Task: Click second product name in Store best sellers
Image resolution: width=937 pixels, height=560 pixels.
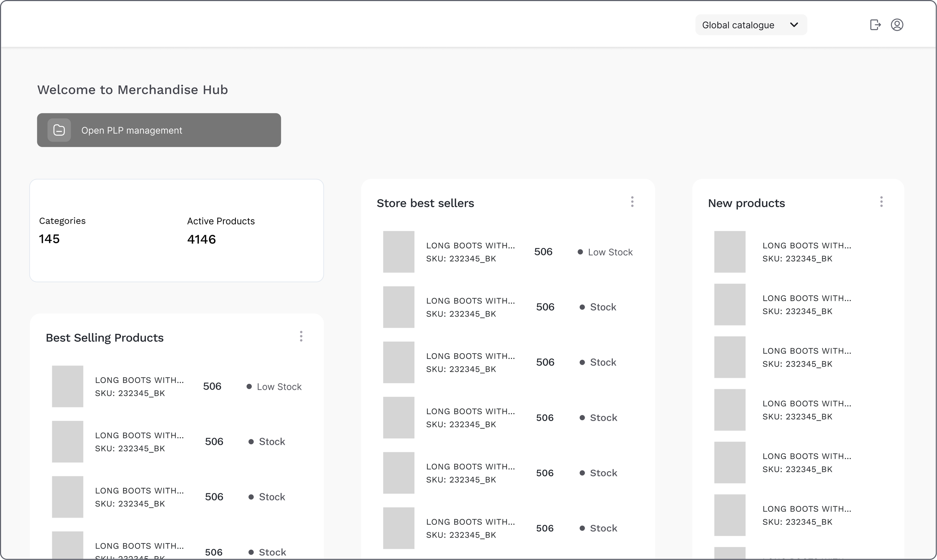Action: click(x=470, y=301)
